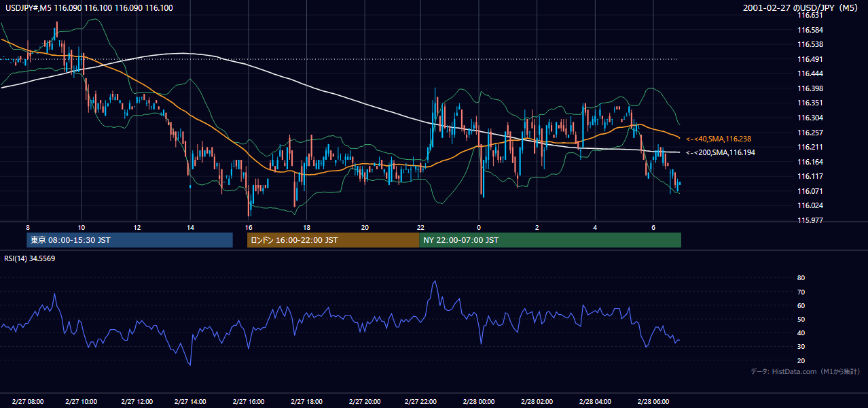The height and width of the screenshot is (408, 868).
Task: Click the 116.257 price axis label
Action: tap(810, 133)
